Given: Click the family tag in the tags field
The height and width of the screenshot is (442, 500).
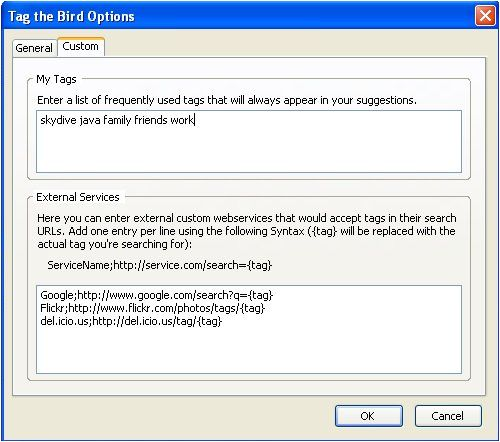Looking at the screenshot, I should (117, 120).
